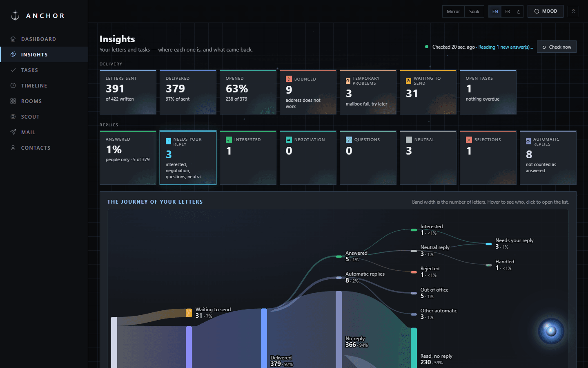This screenshot has height=368, width=588.
Task: Click the Other automatic 3 chart label
Action: click(439, 314)
